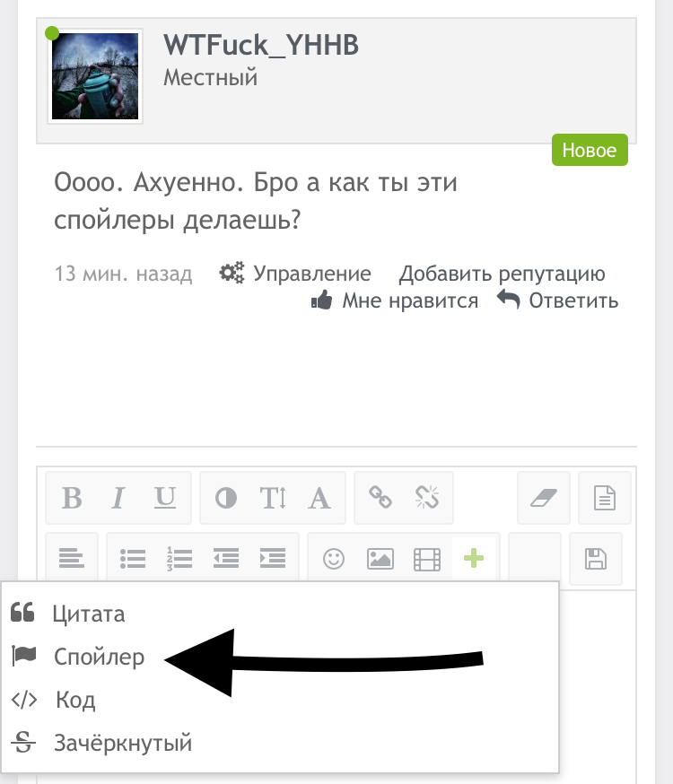This screenshot has height=784, width=673.
Task: Toggle bold text formatting
Action: coord(72,498)
